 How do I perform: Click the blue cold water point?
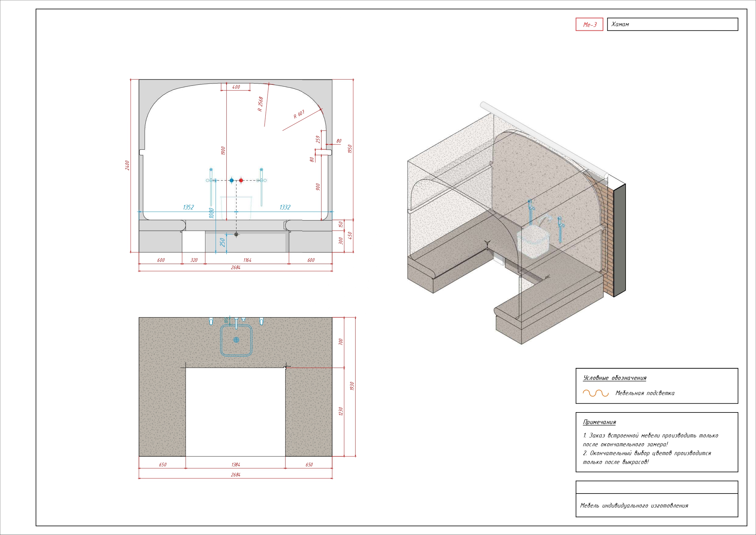[232, 180]
